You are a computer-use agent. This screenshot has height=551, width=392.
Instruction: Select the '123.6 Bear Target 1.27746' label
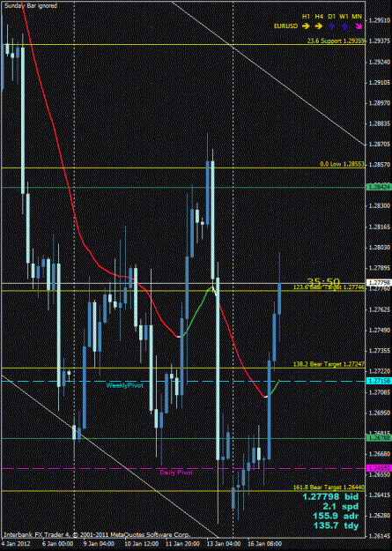329,287
